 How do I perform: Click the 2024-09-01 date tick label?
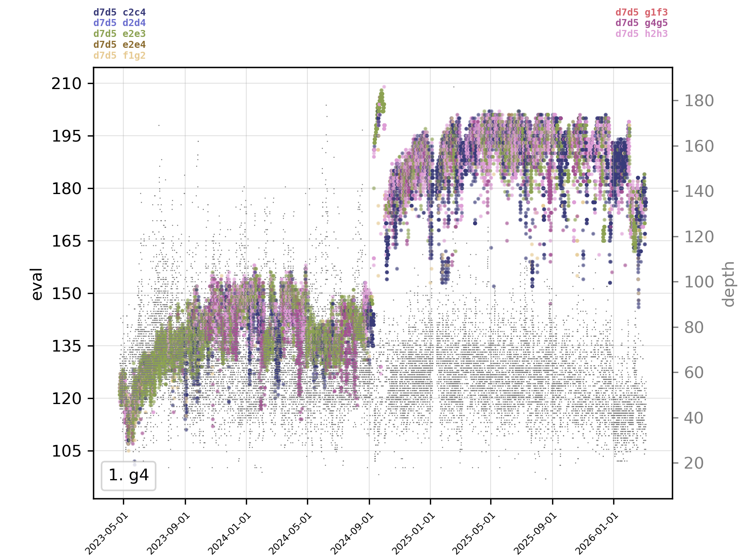(351, 534)
